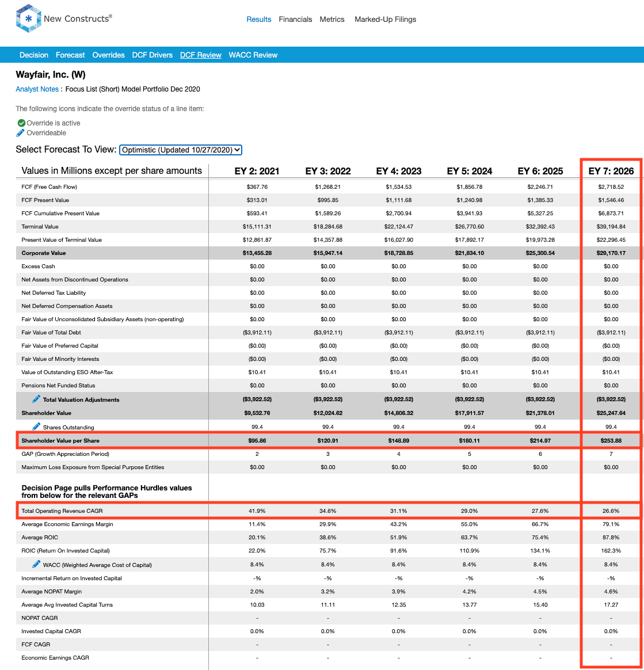Click the 162.3% ROIC value for 2026

(x=611, y=550)
